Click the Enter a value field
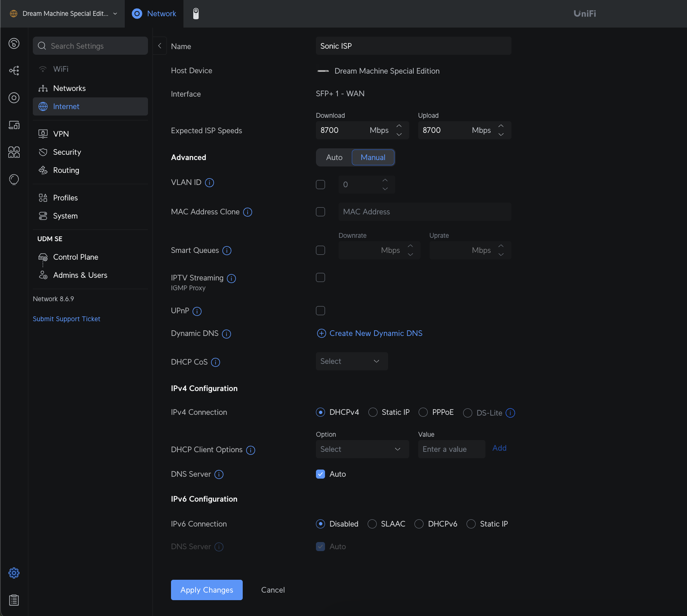This screenshot has height=616, width=687. pos(452,449)
